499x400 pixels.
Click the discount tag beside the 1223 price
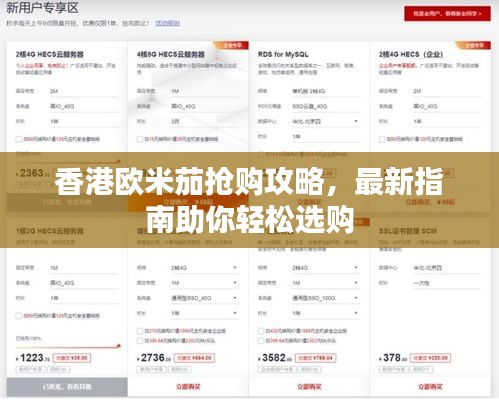point(72,358)
